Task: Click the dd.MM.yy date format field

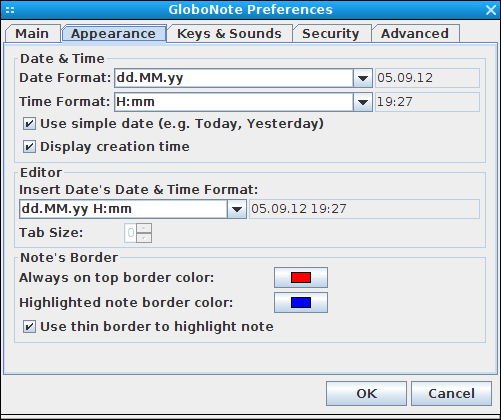Action: 234,78
